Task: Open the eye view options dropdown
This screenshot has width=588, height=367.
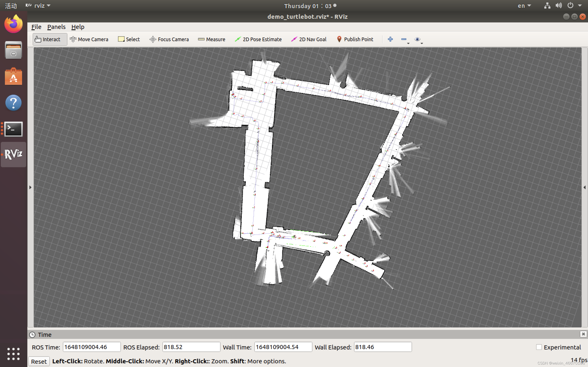Action: click(x=418, y=40)
